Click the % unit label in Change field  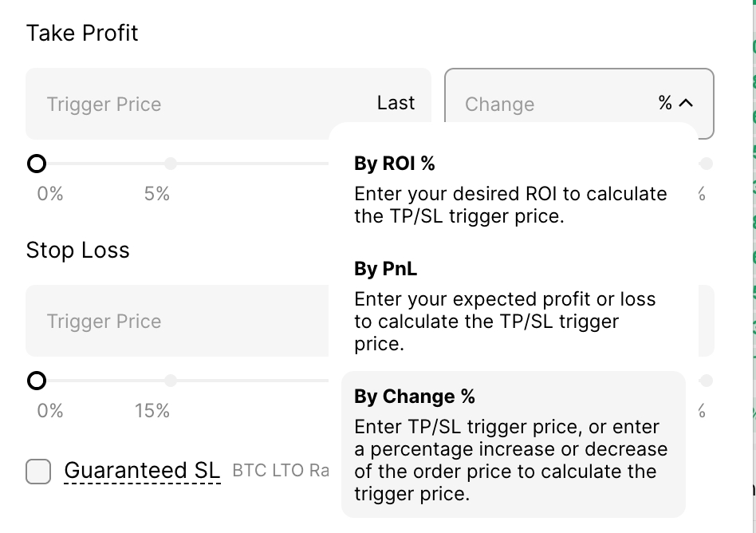pyautogui.click(x=665, y=103)
